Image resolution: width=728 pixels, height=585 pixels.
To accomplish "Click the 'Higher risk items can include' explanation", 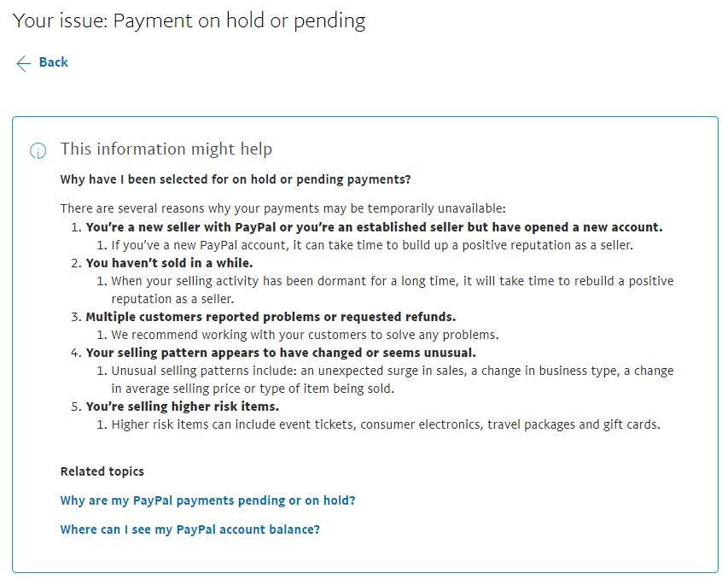I will coord(385,424).
